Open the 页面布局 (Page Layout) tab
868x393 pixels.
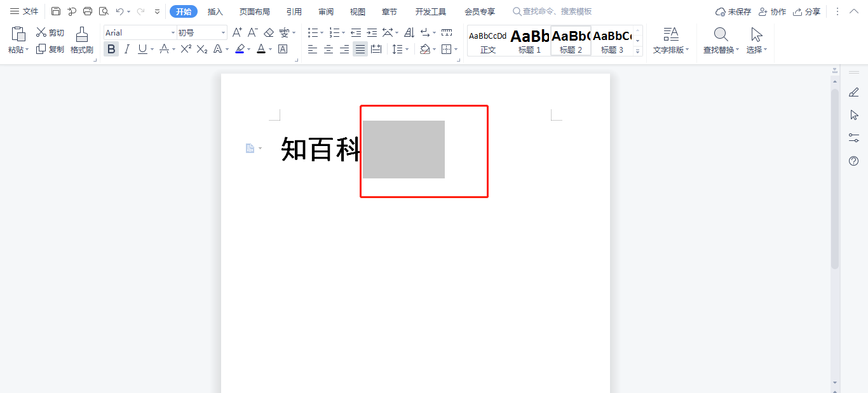(254, 11)
